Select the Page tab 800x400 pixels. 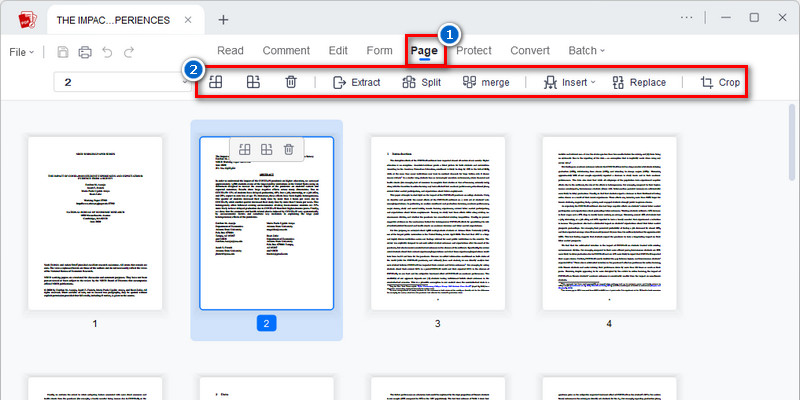coord(424,51)
